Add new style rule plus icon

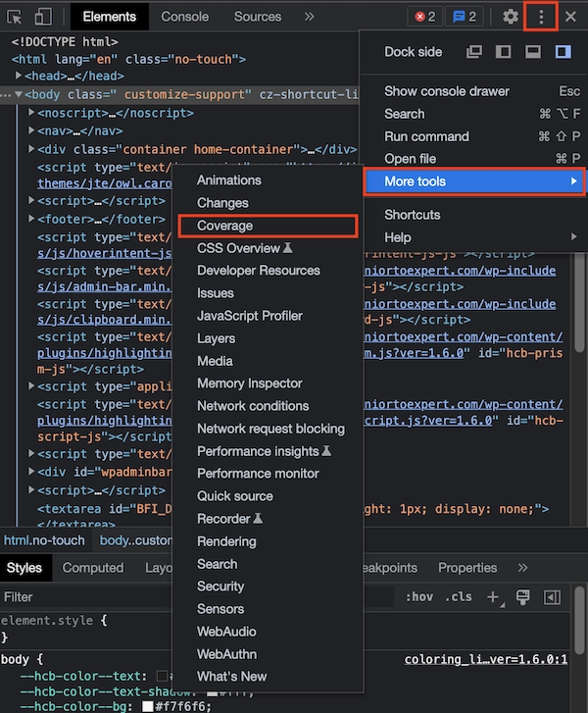click(x=494, y=597)
